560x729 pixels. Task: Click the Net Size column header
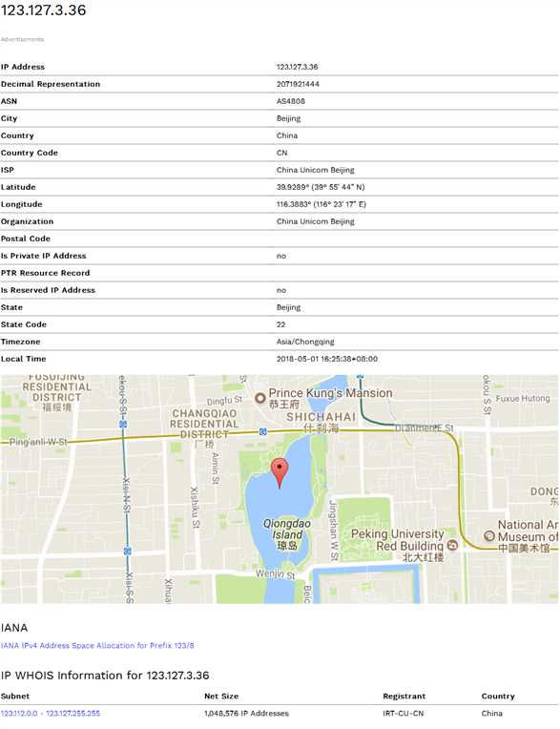(x=221, y=696)
